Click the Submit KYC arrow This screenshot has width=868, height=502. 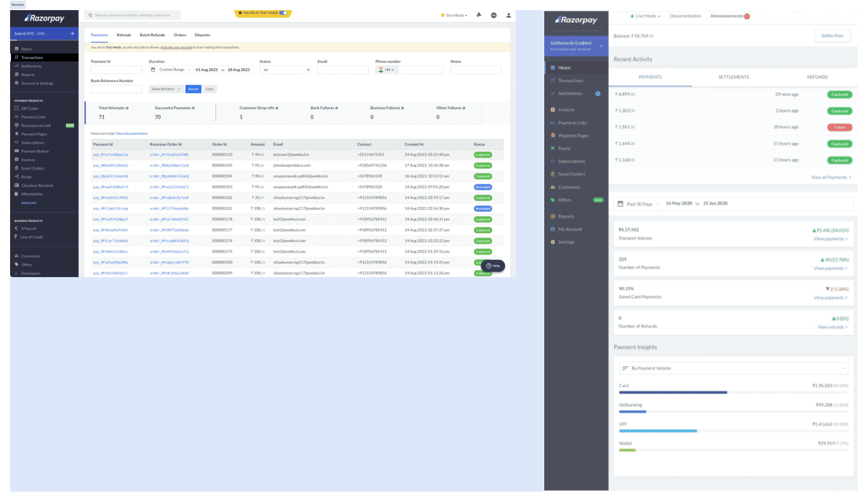click(72, 33)
